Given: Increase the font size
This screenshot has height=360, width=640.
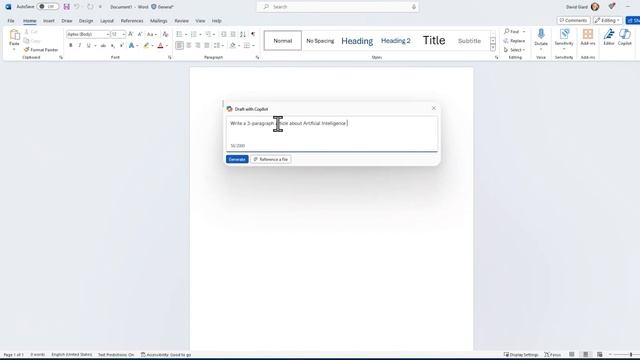Looking at the screenshot, I should pyautogui.click(x=131, y=34).
